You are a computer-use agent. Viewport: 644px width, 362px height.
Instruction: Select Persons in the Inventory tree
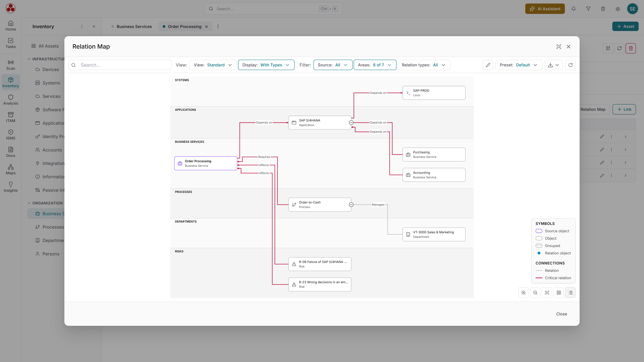click(x=51, y=254)
